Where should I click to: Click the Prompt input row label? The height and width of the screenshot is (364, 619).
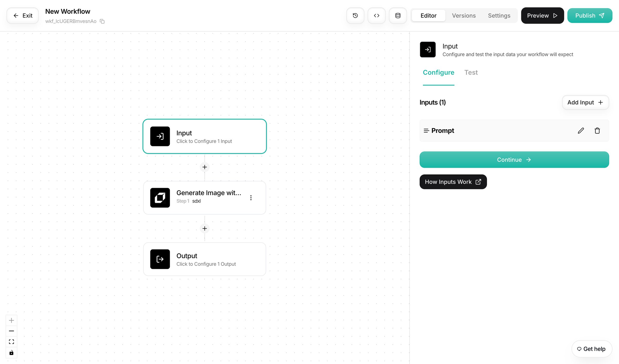point(443,131)
